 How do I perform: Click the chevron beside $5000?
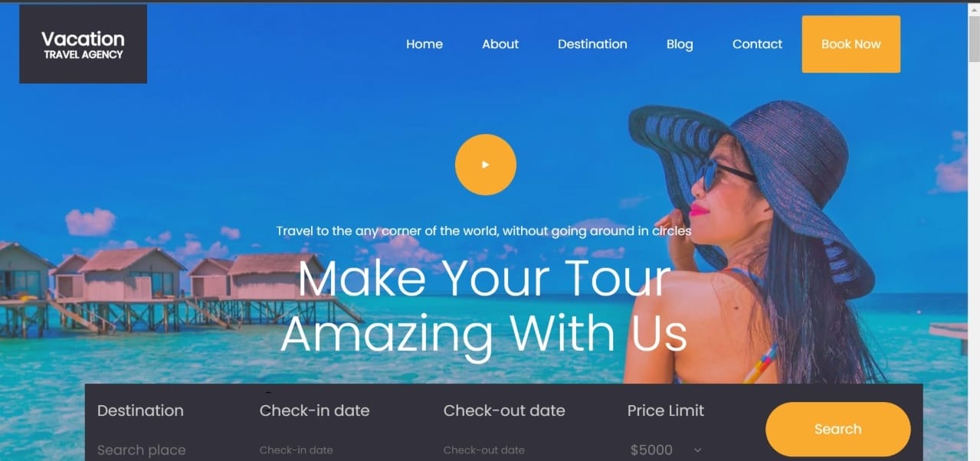tap(697, 450)
